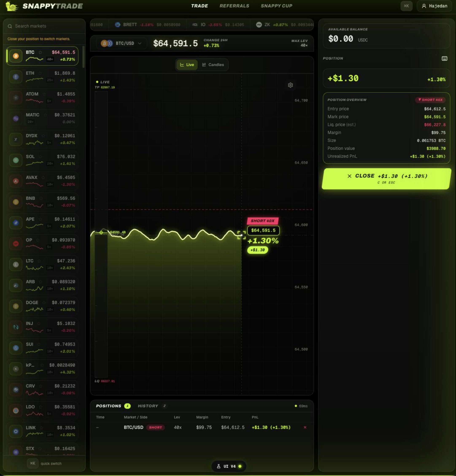Image resolution: width=456 pixels, height=476 pixels.
Task: Open the Referrals tab
Action: tap(234, 6)
